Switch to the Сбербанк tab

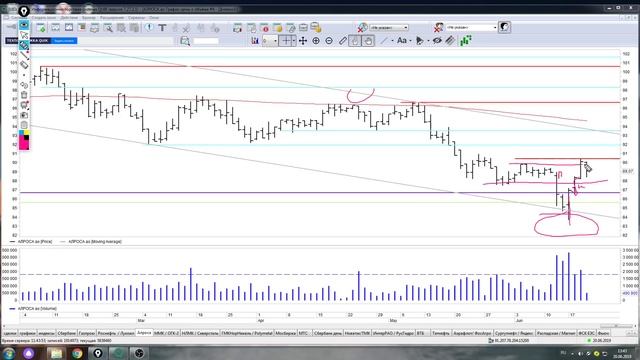pyautogui.click(x=67, y=333)
